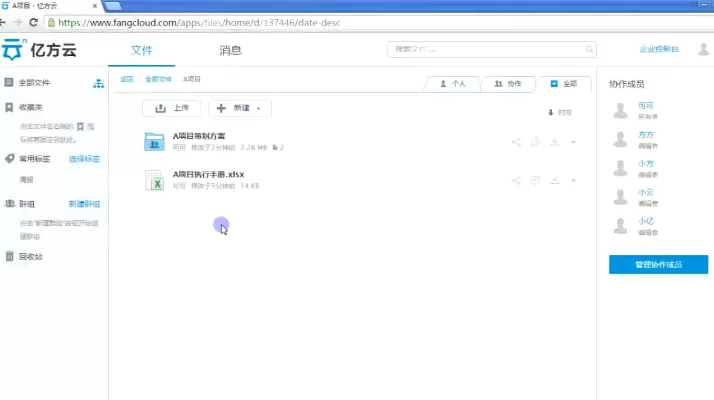Image resolution: width=714 pixels, height=400 pixels.
Task: Click the 收藏夹 bookmark icon
Action: pyautogui.click(x=9, y=107)
